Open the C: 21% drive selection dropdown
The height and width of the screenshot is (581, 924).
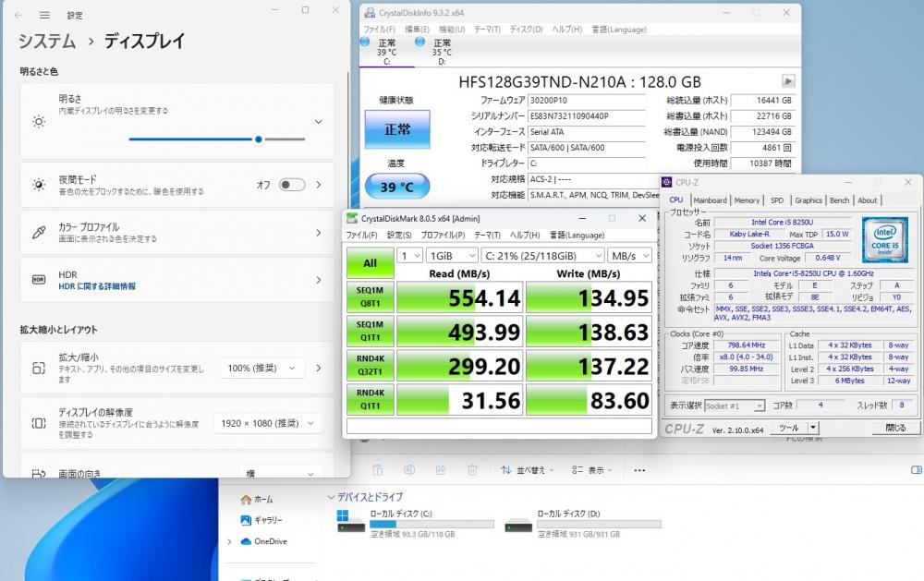(542, 256)
